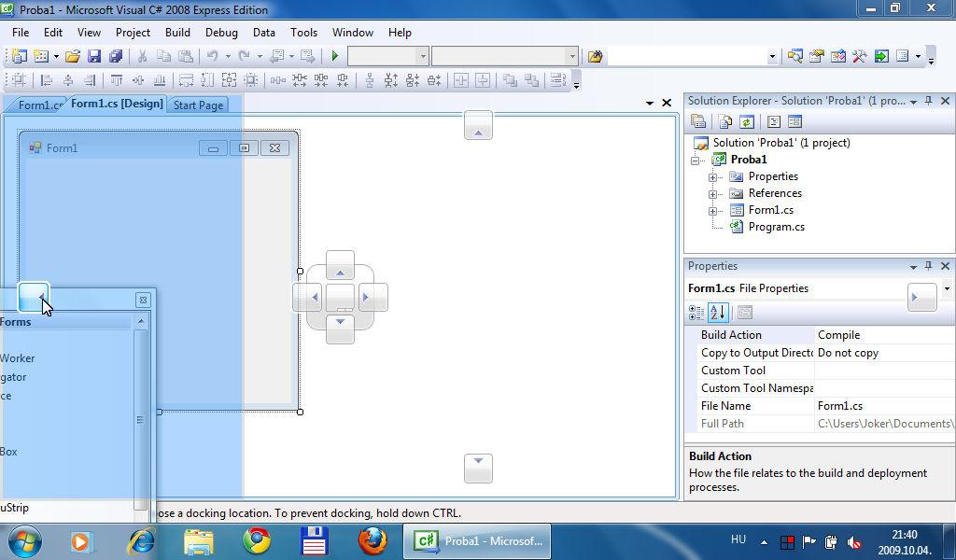
Task: Open the active documents list dropdown
Action: point(650,104)
